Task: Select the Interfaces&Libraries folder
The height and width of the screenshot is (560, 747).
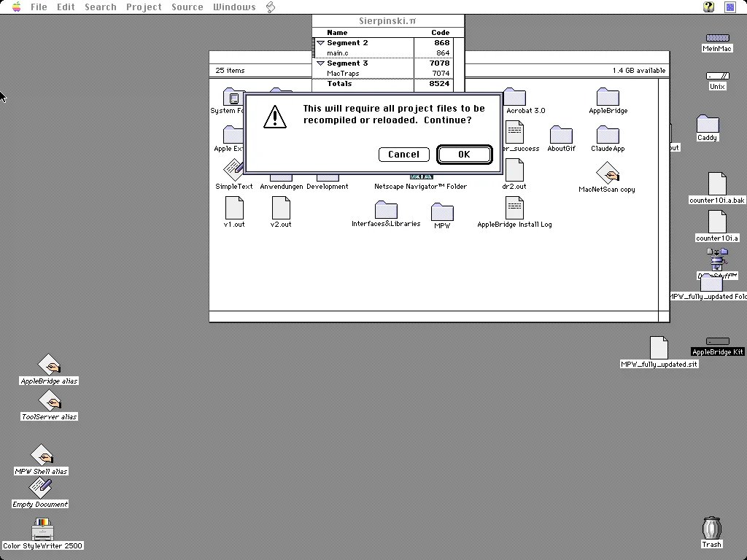Action: coord(386,209)
